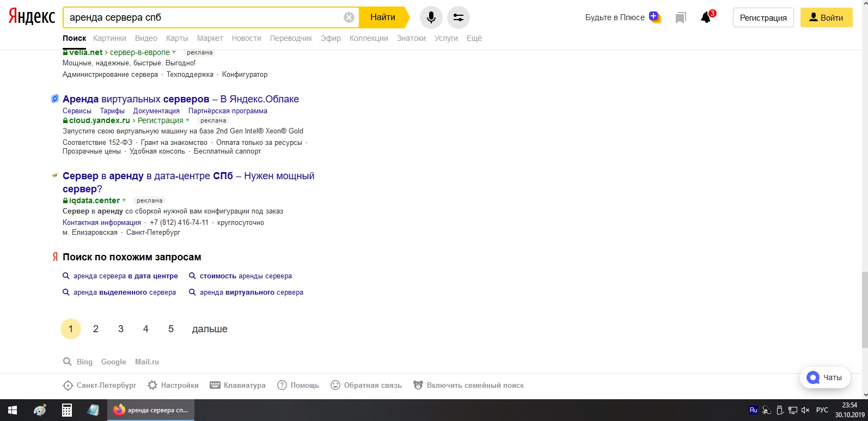Start voice search with microphone icon
The image size is (868, 421).
tap(431, 17)
